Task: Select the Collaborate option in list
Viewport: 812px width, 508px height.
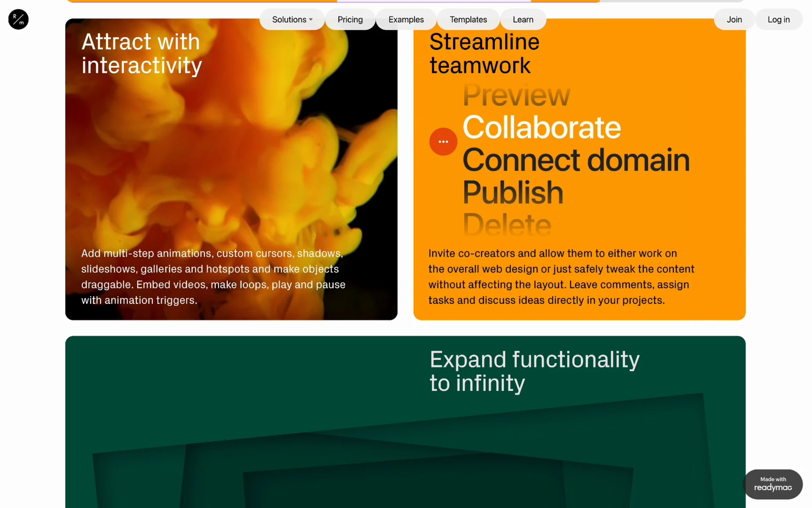Action: [x=541, y=127]
